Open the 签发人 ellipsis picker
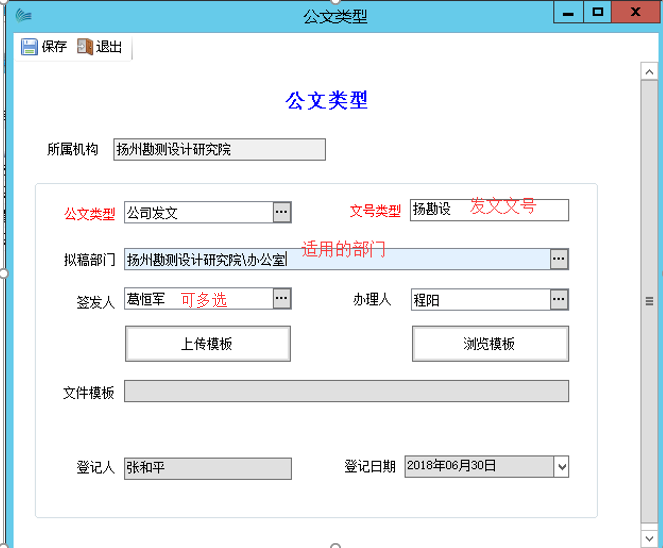663x548 pixels. coord(282,299)
